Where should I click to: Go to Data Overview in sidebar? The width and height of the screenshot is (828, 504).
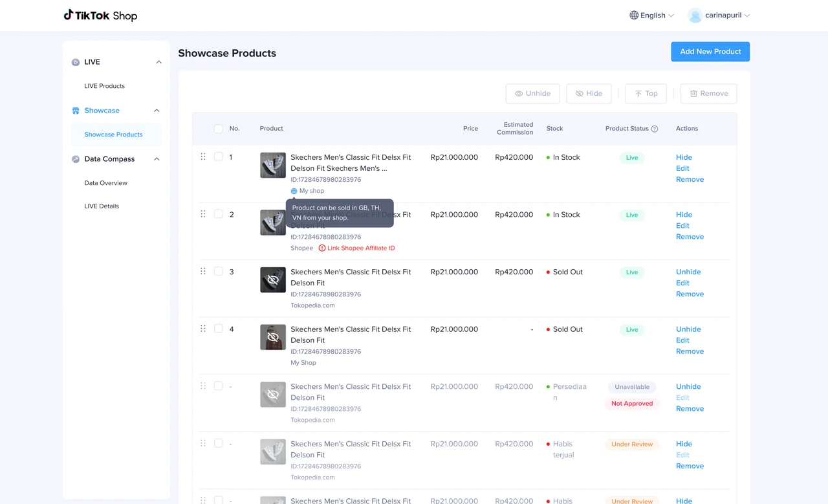tap(105, 183)
